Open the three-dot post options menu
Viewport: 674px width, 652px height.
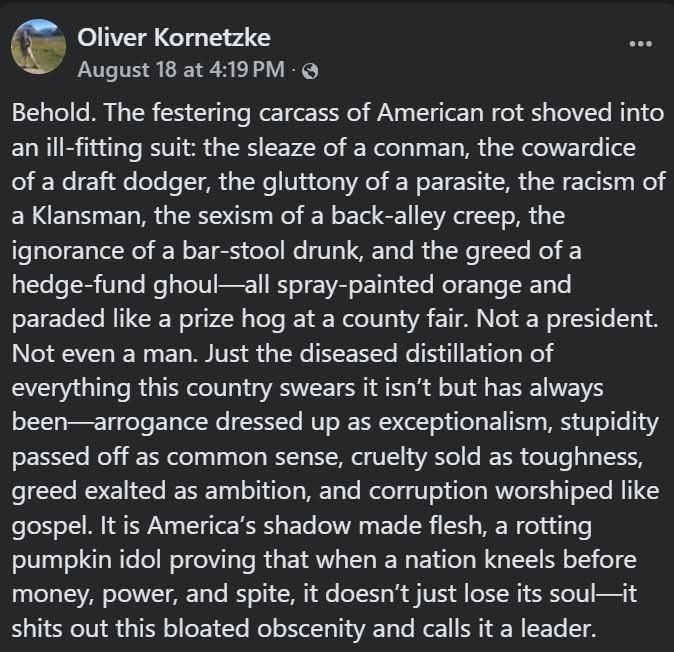coord(640,43)
